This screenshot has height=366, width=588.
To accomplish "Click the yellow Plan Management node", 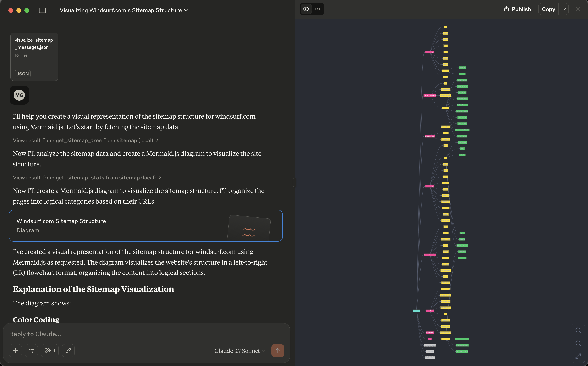I will pyautogui.click(x=446, y=270).
